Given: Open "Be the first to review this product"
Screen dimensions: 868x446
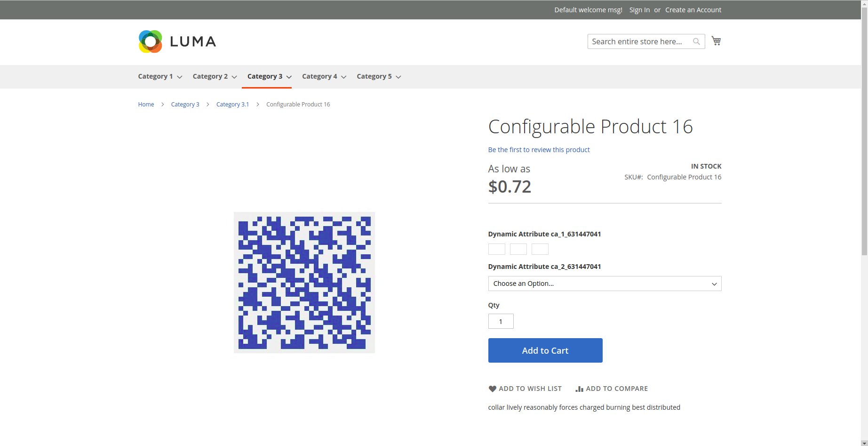Looking at the screenshot, I should pos(539,150).
